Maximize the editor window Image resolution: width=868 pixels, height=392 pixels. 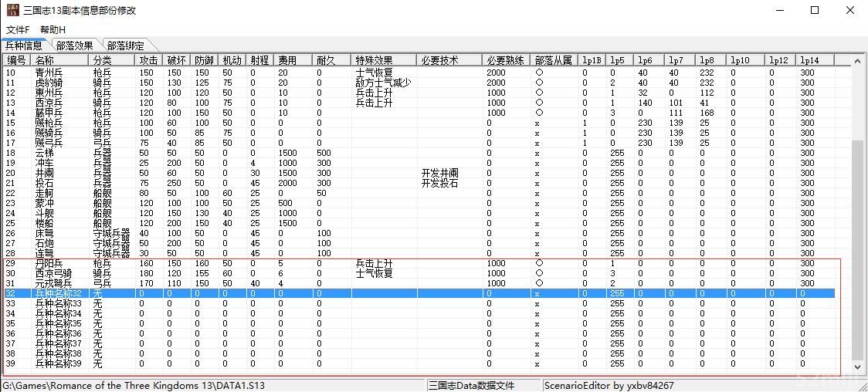click(815, 11)
